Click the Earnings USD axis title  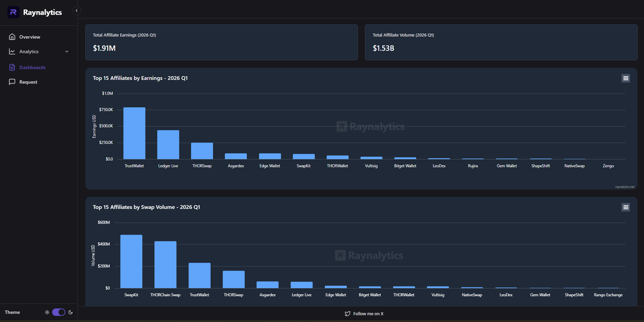click(x=94, y=126)
